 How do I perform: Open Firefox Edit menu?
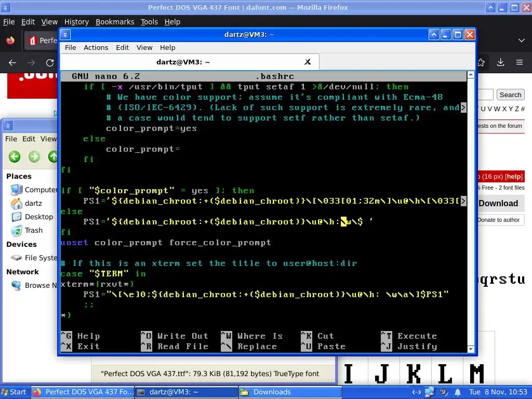point(28,22)
